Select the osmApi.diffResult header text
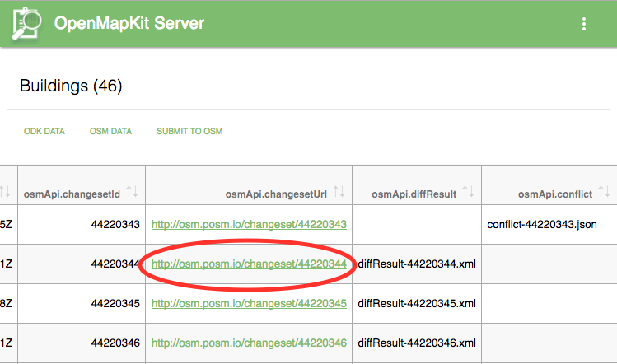 click(x=414, y=194)
